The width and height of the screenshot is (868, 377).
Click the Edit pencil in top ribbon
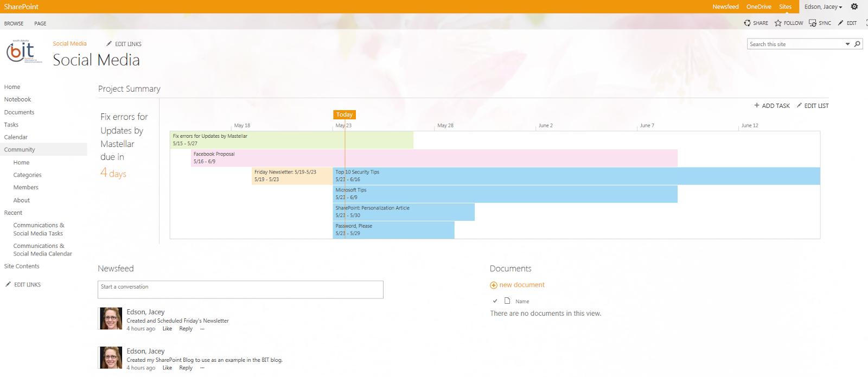[x=840, y=23]
